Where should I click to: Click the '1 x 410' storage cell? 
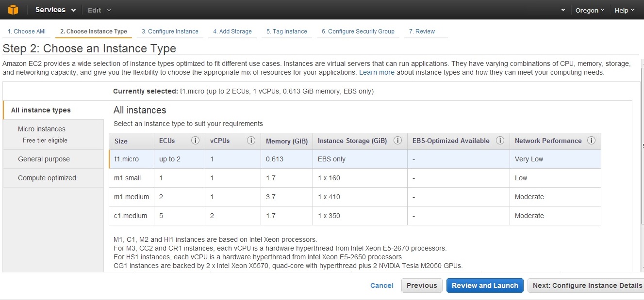point(360,197)
